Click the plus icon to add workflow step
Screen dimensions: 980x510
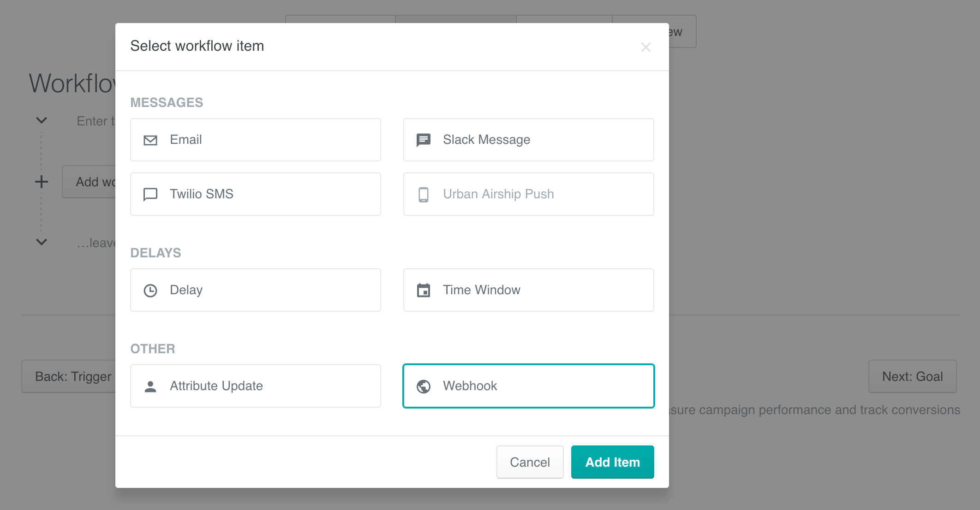(42, 181)
